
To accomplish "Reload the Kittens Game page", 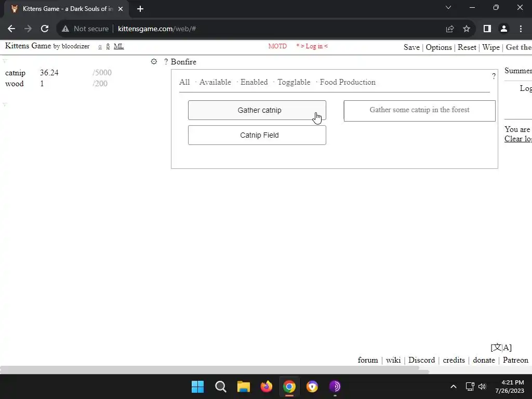I will point(45,29).
